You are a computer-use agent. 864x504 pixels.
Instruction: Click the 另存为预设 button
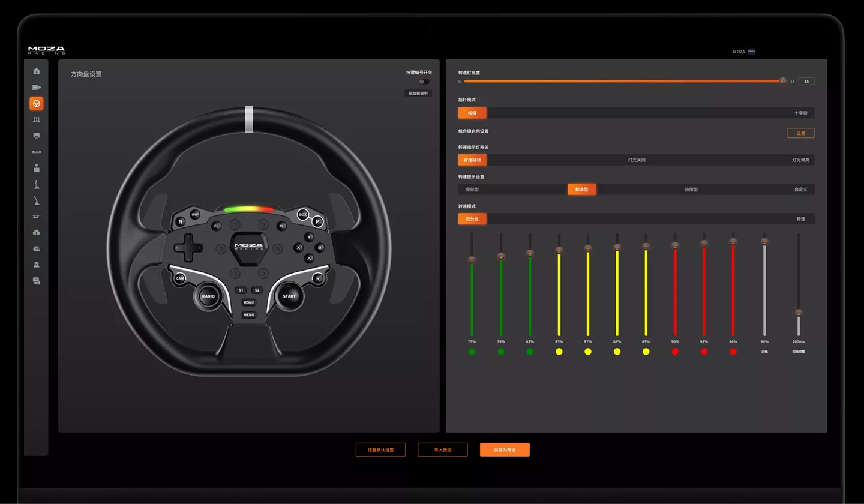click(505, 449)
